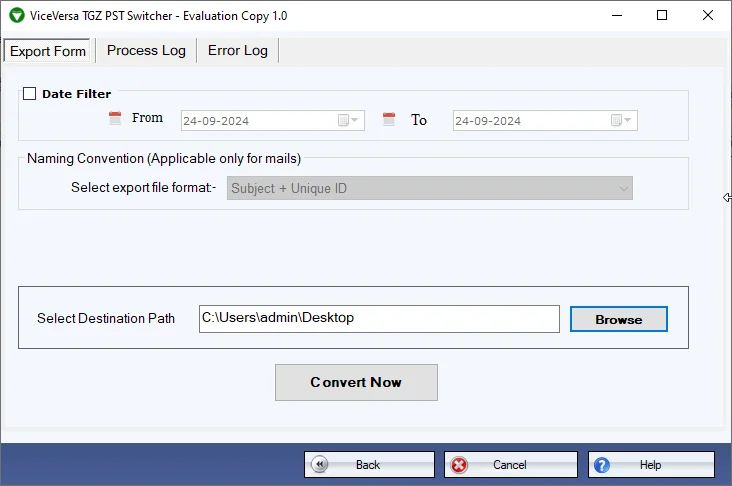Click the 'Select Destination Path' label
The height and width of the screenshot is (486, 732).
(106, 318)
